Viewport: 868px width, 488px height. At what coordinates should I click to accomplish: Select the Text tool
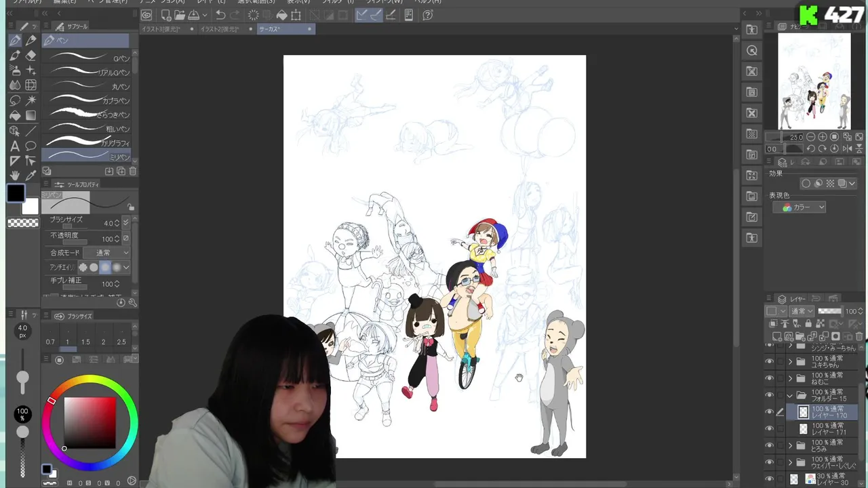15,146
